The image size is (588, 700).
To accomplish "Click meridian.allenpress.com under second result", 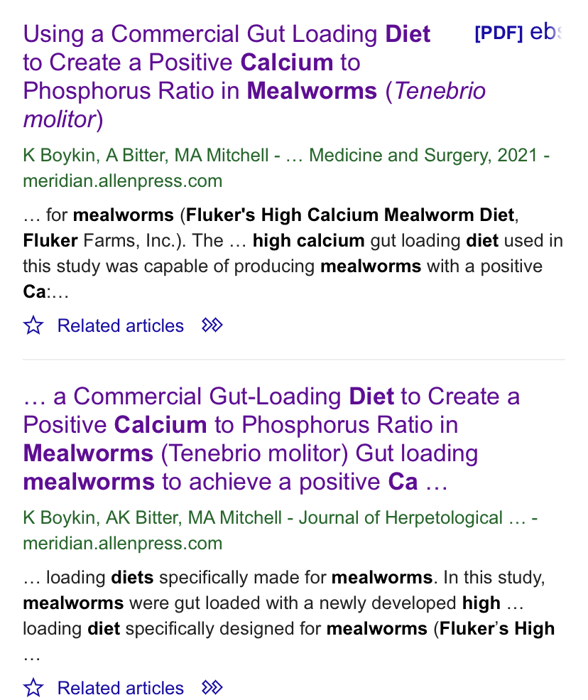I will pos(123,544).
